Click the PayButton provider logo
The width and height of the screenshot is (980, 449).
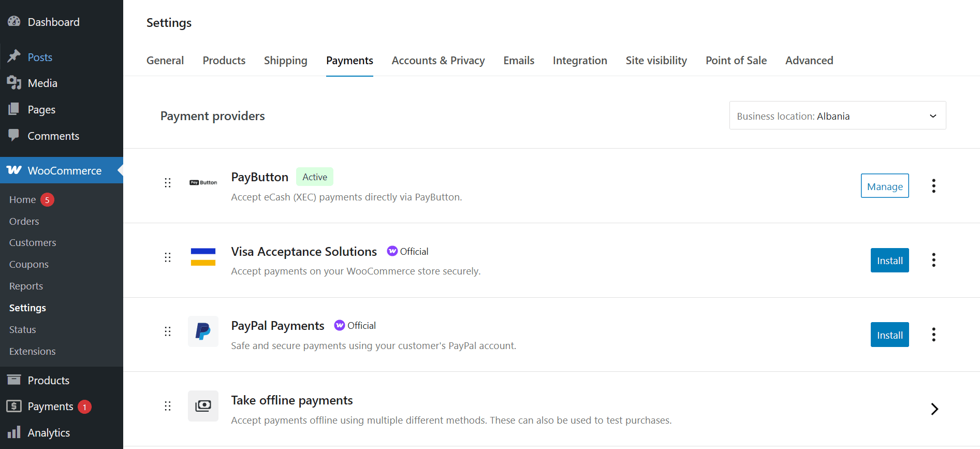click(203, 182)
